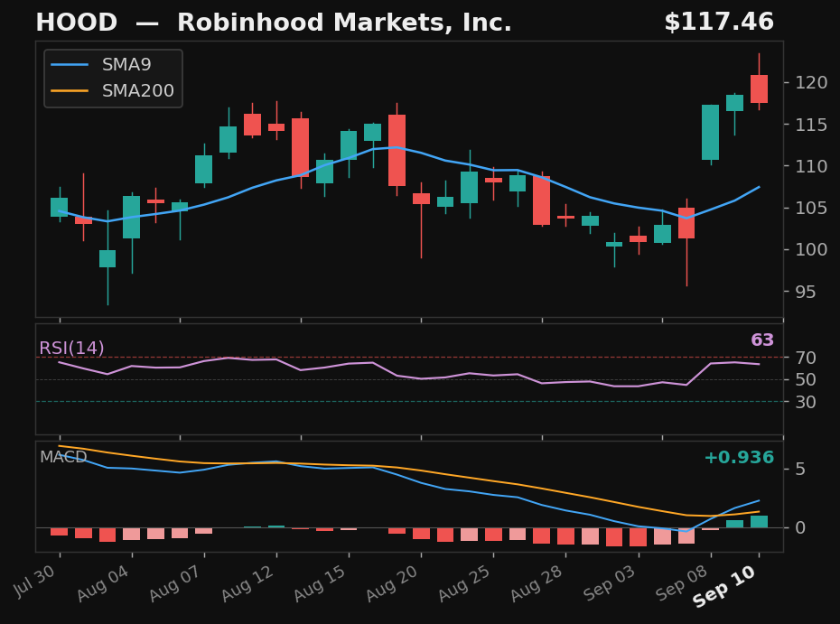Screen dimensions: 840x624
Task: Click the bold Sep 10 date label
Action: click(724, 586)
